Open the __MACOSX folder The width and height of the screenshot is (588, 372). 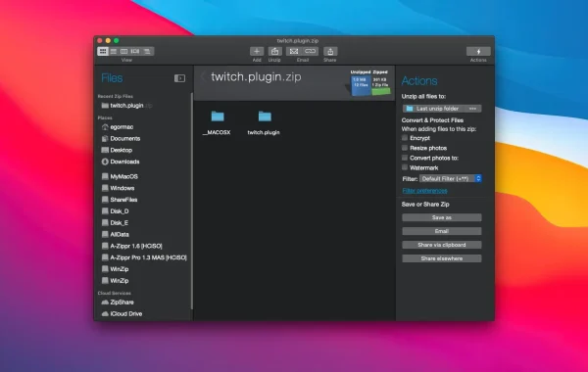point(217,123)
